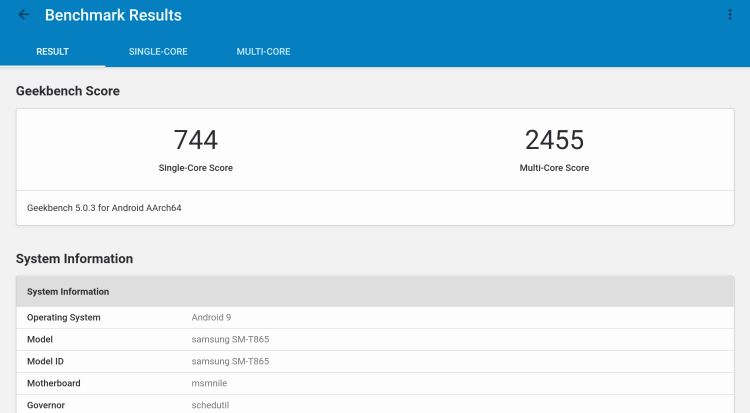Tap the Geekbench 5.0.3 version text
This screenshot has height=413, width=750.
click(104, 208)
